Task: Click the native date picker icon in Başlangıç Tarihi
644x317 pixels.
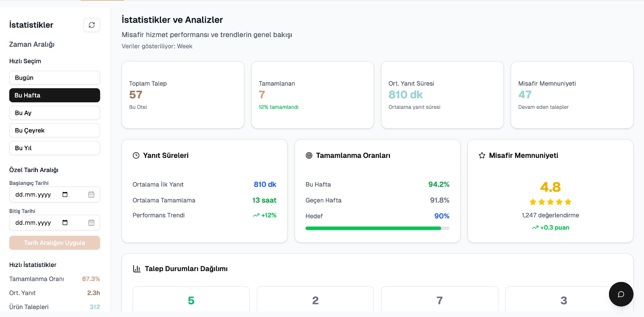Action: (65, 195)
